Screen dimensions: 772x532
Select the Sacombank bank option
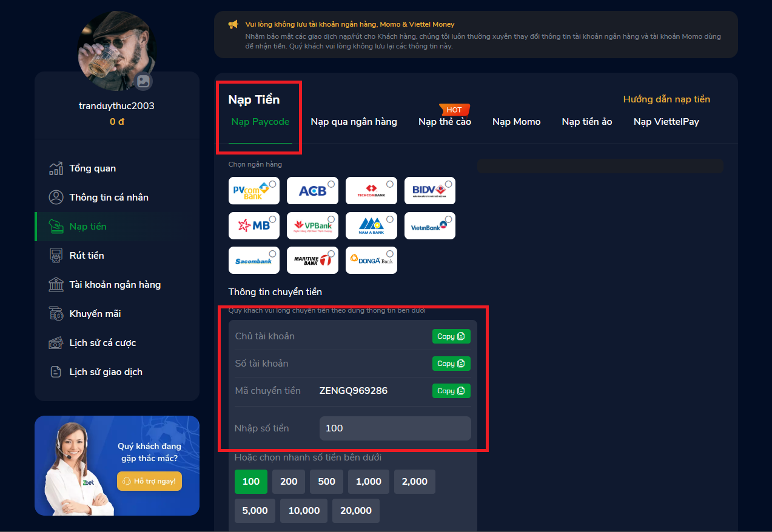coord(253,260)
